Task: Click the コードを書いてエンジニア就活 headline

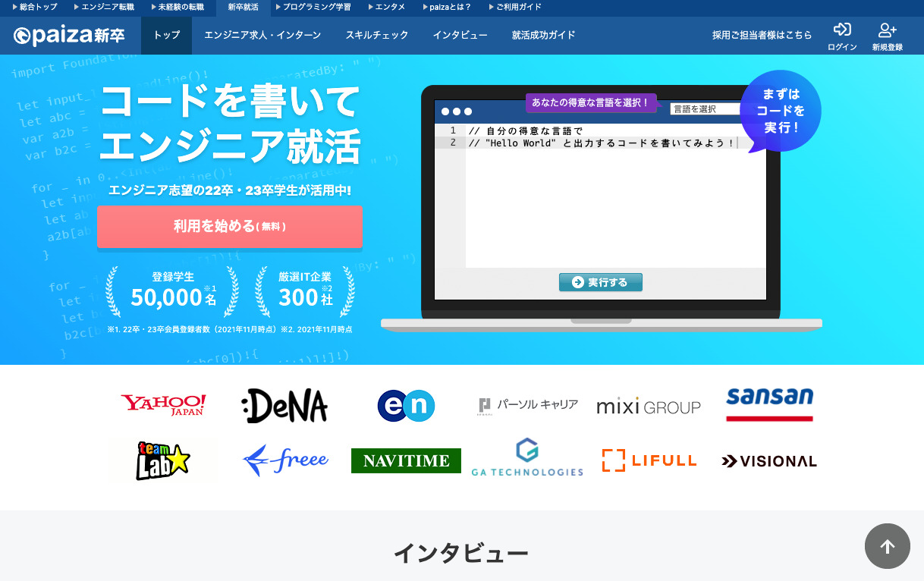Action: click(x=230, y=124)
